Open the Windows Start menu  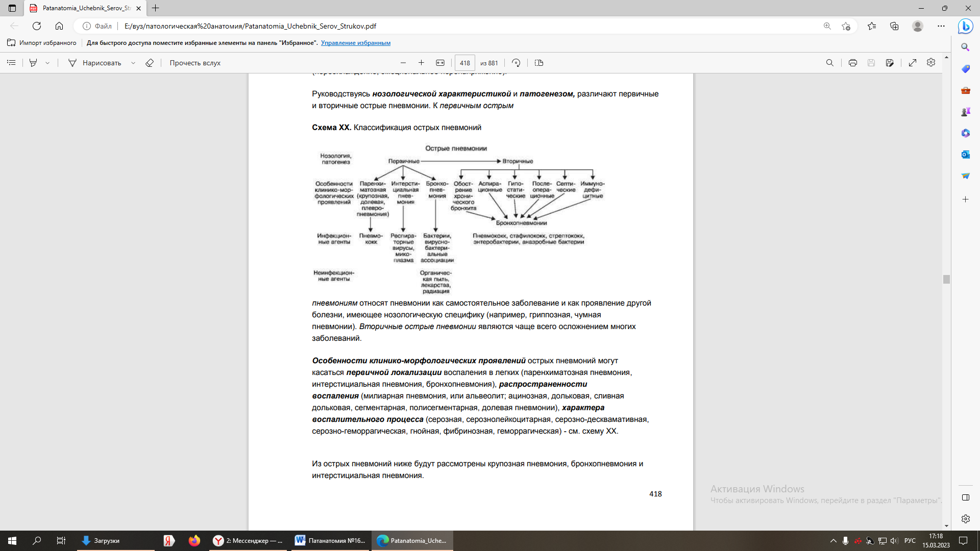point(12,541)
